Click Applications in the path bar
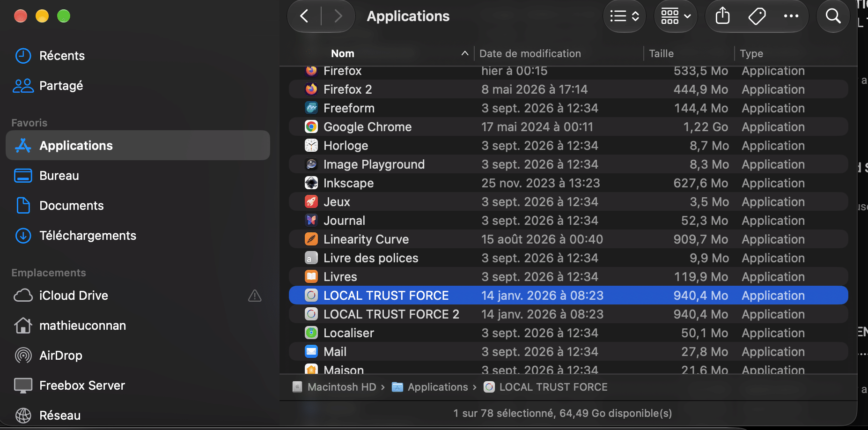This screenshot has height=430, width=868. [x=430, y=387]
